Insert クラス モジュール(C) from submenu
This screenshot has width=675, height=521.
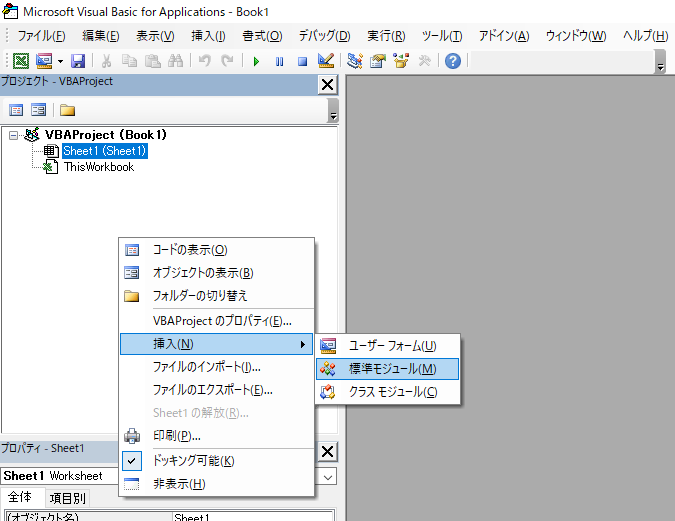pyautogui.click(x=387, y=392)
